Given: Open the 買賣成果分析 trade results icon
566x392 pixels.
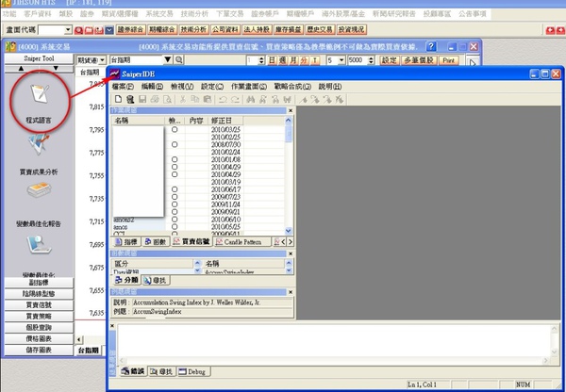Looking at the screenshot, I should point(39,144).
